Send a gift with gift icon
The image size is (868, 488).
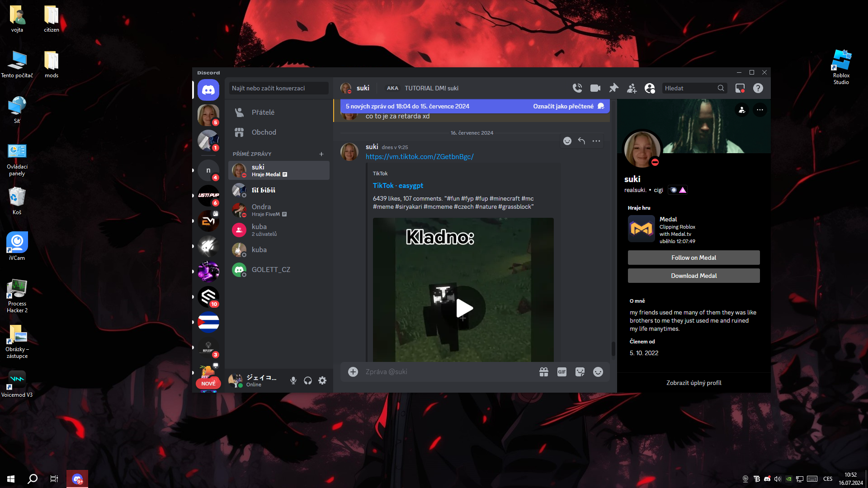click(x=544, y=372)
